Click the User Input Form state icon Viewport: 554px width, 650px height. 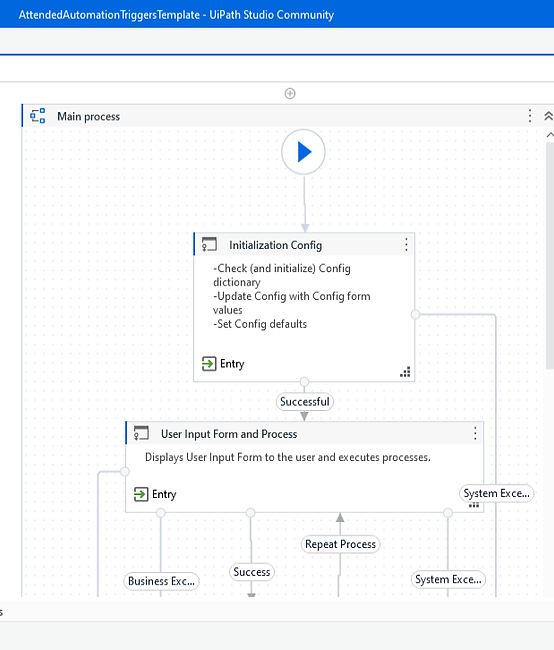click(x=141, y=434)
